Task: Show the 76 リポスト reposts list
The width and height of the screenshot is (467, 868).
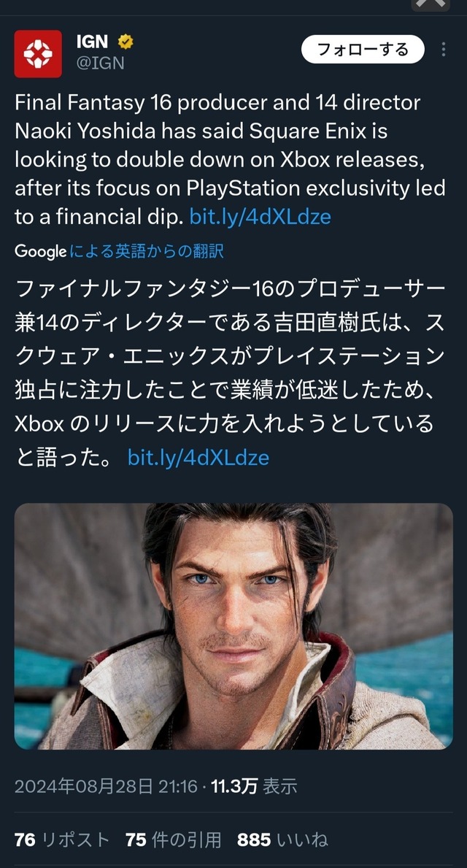Action: 62,840
